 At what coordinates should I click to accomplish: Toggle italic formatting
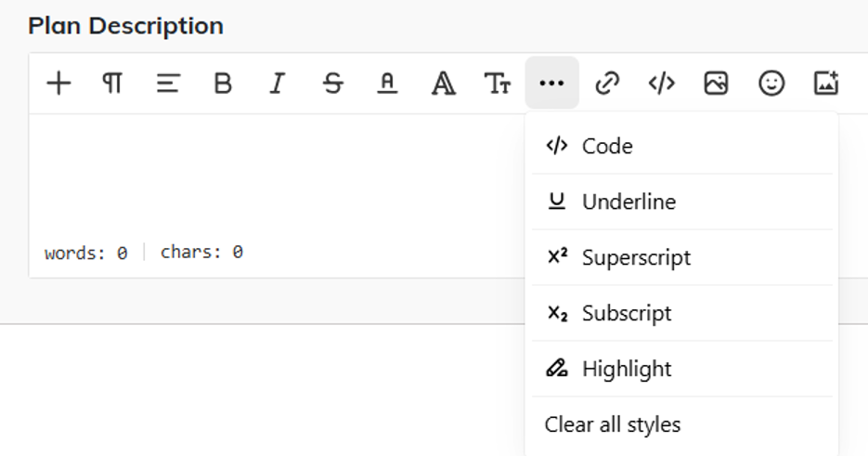coord(277,84)
